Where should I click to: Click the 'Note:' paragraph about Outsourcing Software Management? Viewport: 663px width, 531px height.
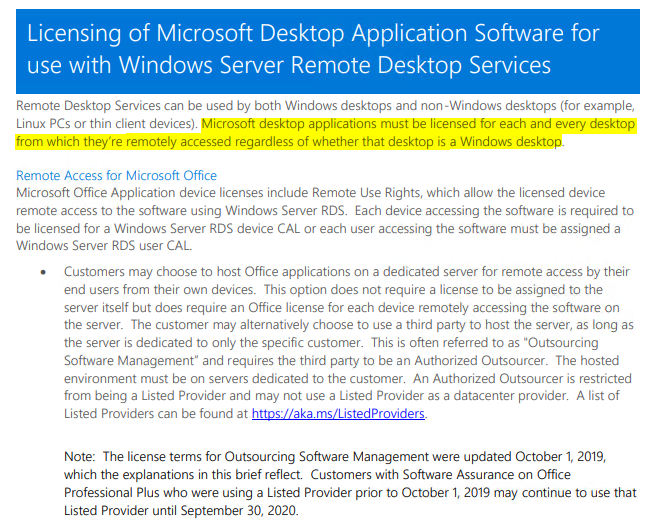click(350, 484)
